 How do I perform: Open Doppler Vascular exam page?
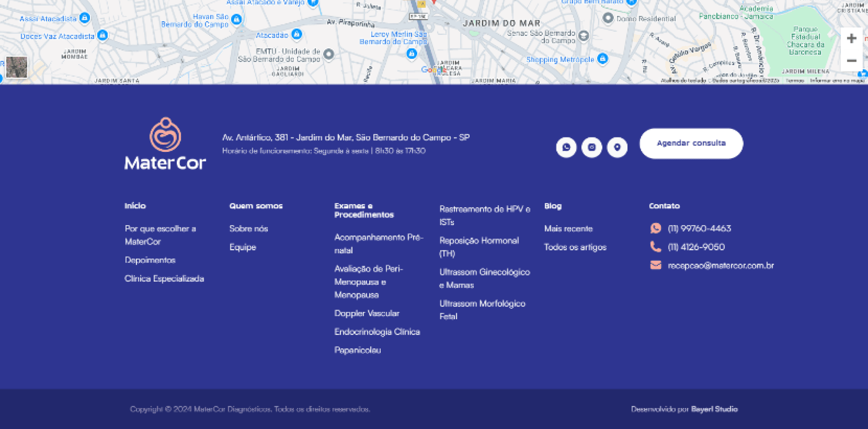[x=367, y=313]
